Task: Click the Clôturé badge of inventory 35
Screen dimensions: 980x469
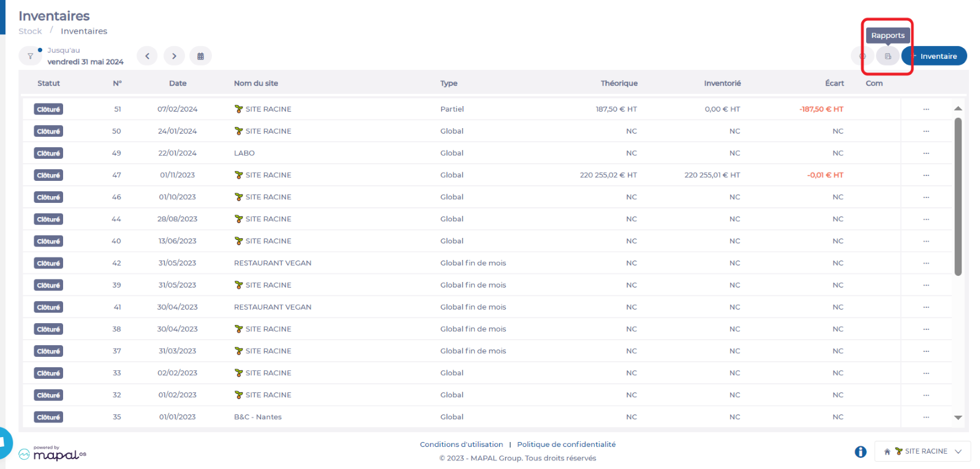Action: tap(48, 417)
